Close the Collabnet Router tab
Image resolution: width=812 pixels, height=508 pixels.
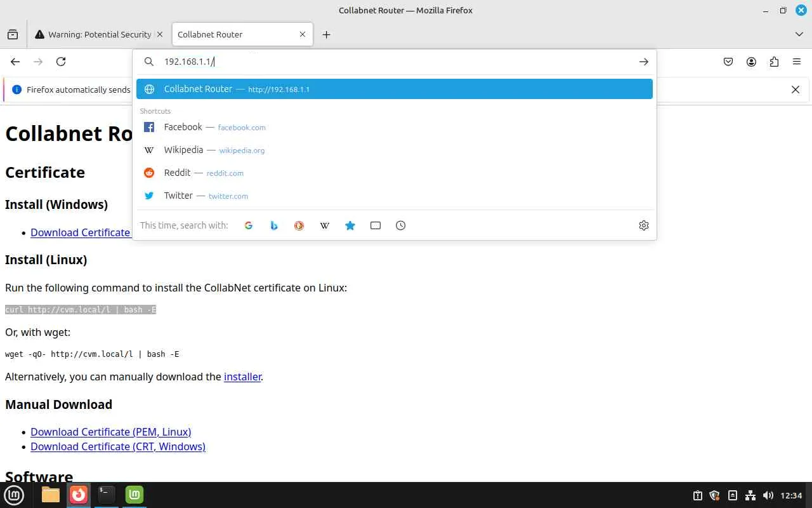coord(303,34)
